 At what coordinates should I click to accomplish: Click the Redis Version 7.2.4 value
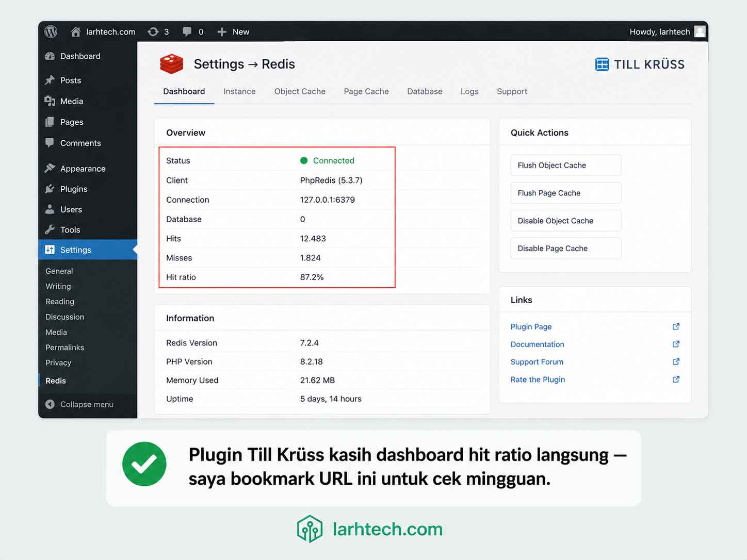click(309, 343)
